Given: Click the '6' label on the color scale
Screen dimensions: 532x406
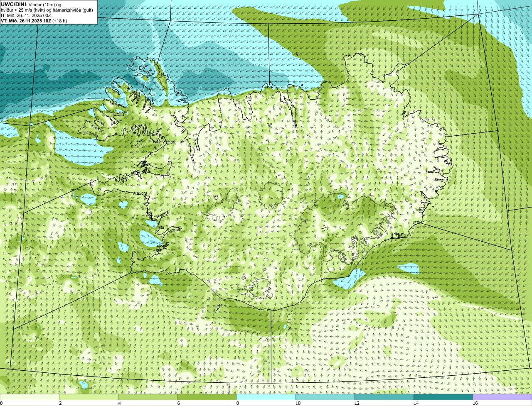Looking at the screenshot, I should coord(178,403).
